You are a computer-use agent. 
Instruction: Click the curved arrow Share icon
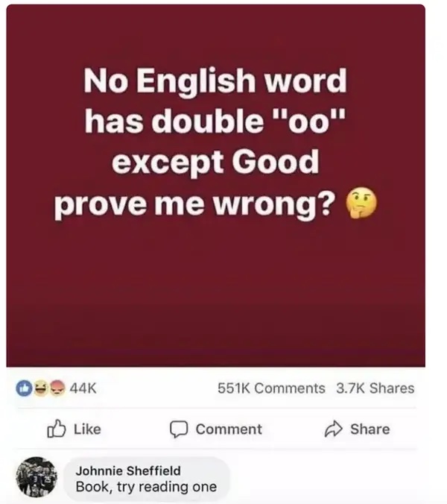pos(333,429)
